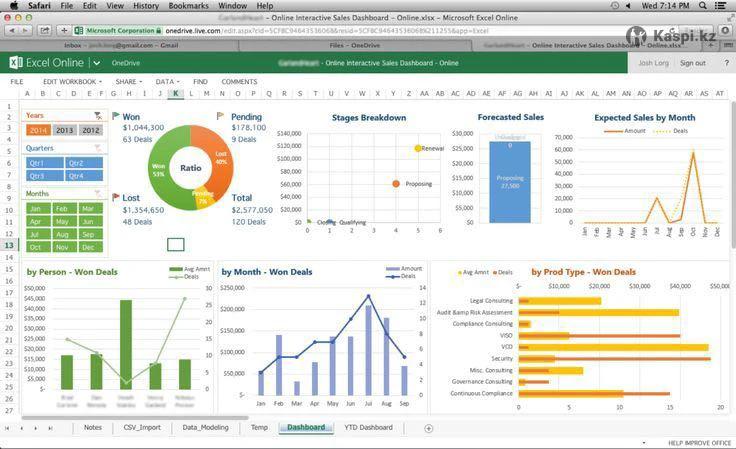736x449 pixels.
Task: Select column K header
Action: point(175,93)
